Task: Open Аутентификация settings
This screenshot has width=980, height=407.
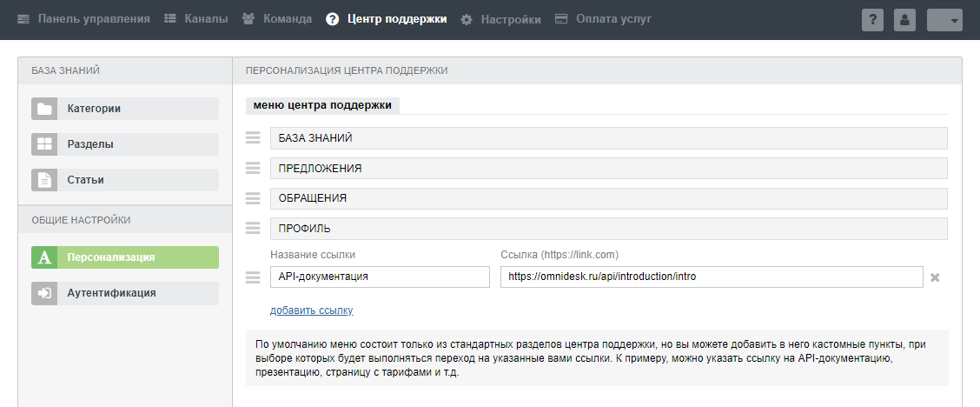Action: click(125, 293)
